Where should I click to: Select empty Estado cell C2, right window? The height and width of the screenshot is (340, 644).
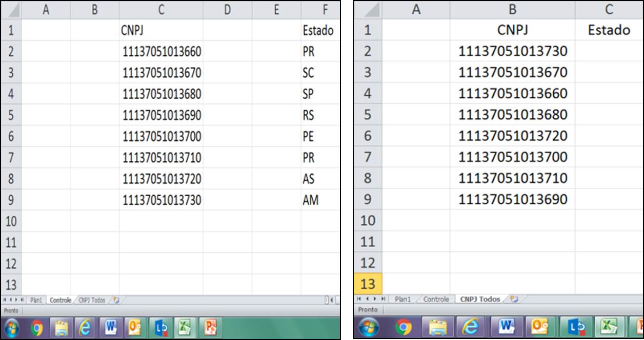click(x=609, y=51)
